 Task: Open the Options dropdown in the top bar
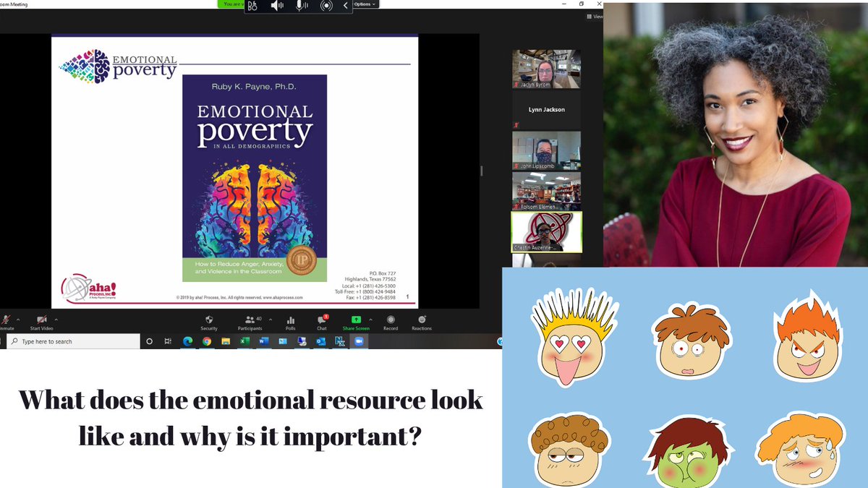[365, 4]
